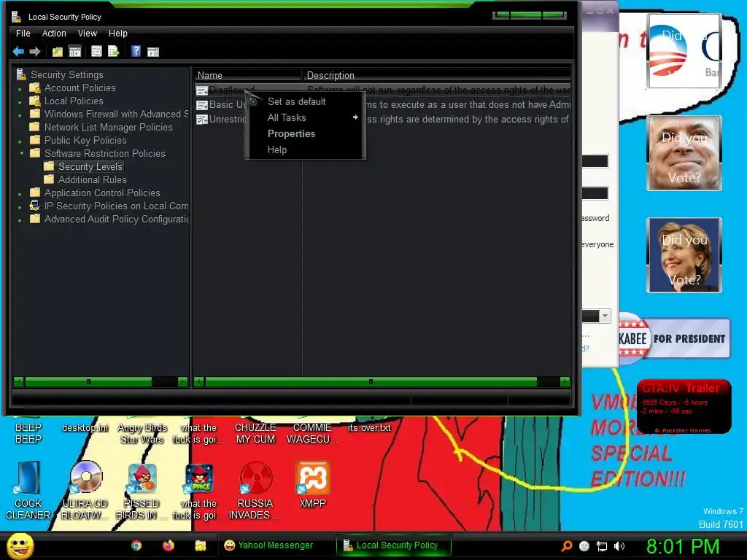Click the Hillary Did you Vote gadget
This screenshot has width=747, height=560.
pos(684,255)
